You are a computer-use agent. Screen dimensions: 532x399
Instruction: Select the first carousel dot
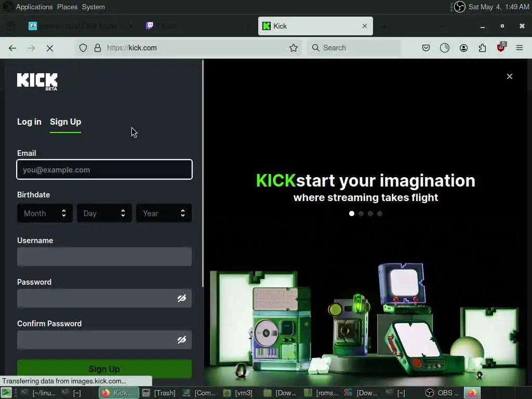(352, 214)
